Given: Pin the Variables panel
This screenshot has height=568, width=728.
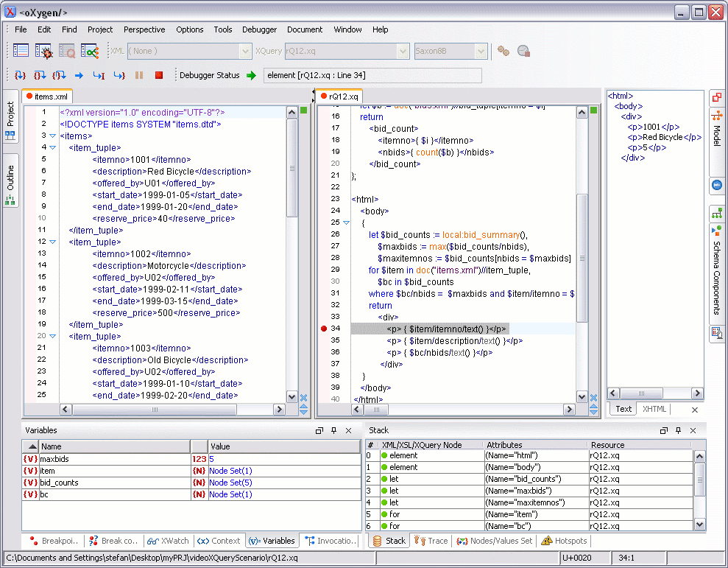Looking at the screenshot, I should pyautogui.click(x=333, y=430).
